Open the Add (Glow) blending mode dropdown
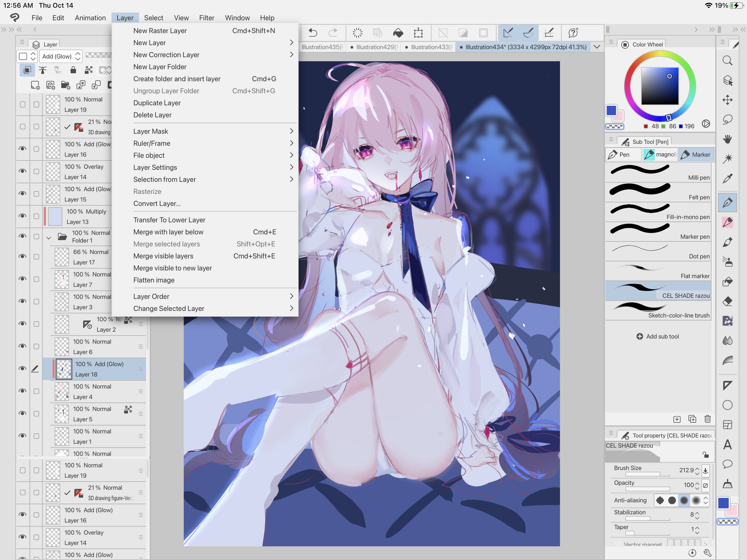 click(x=61, y=56)
